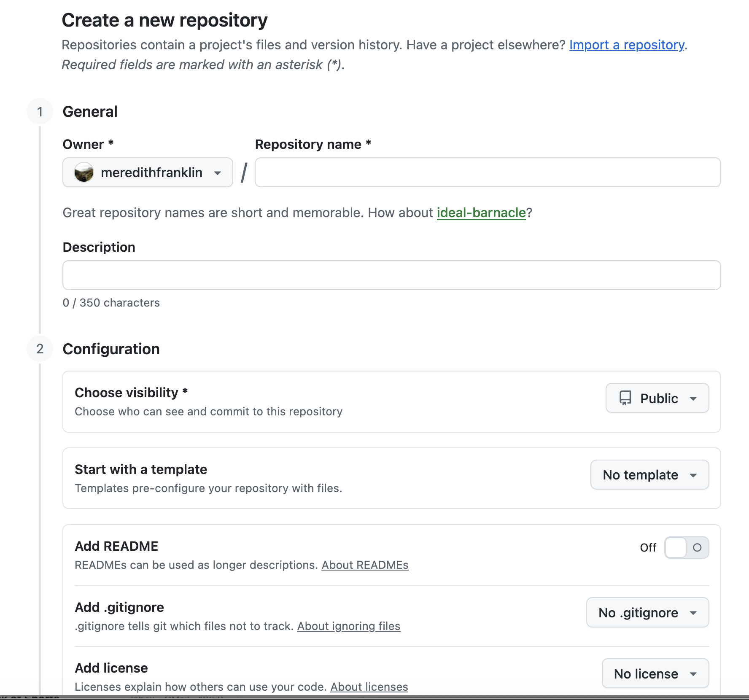Click the Owner dropdown caret arrow
The image size is (749, 700).
tap(218, 173)
